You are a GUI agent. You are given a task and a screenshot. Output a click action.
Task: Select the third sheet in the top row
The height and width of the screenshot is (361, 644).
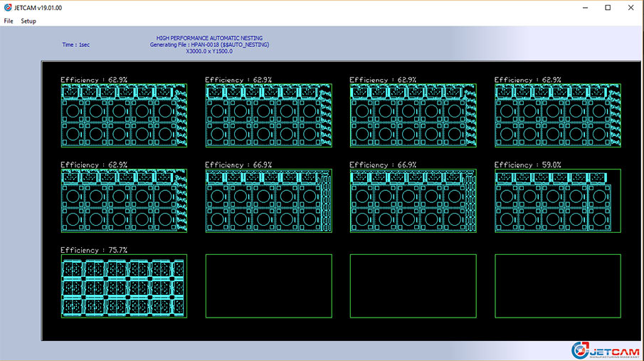413,115
